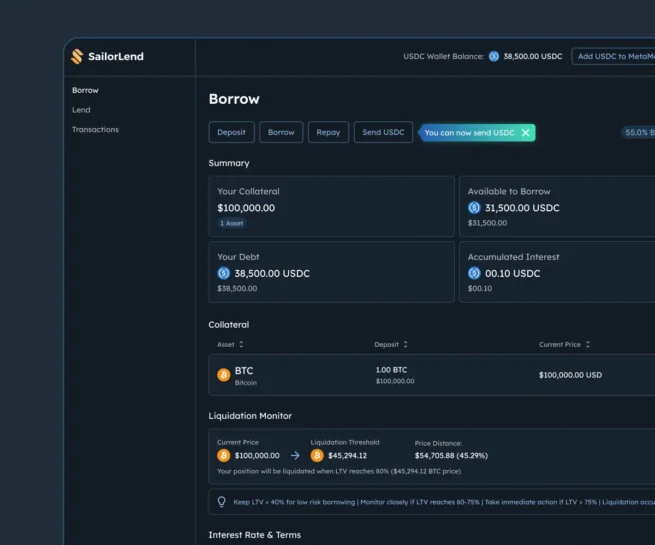
Task: Select the BTC Bitcoin collateral row
Action: click(x=432, y=375)
